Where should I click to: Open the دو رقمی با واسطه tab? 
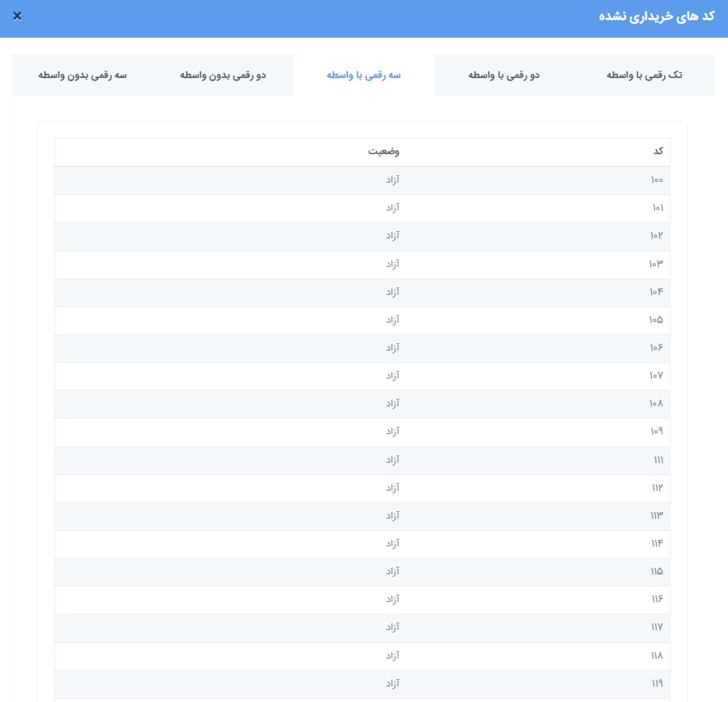click(x=504, y=75)
